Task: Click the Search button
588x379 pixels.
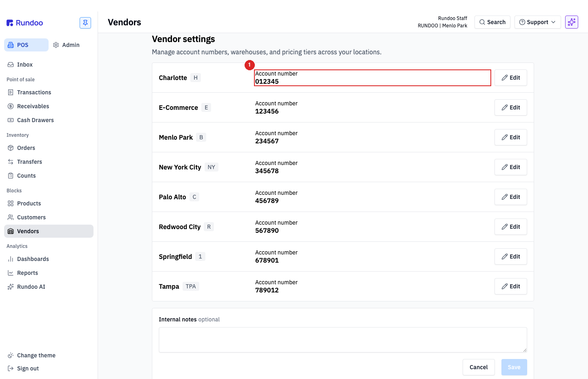Action: coord(492,22)
